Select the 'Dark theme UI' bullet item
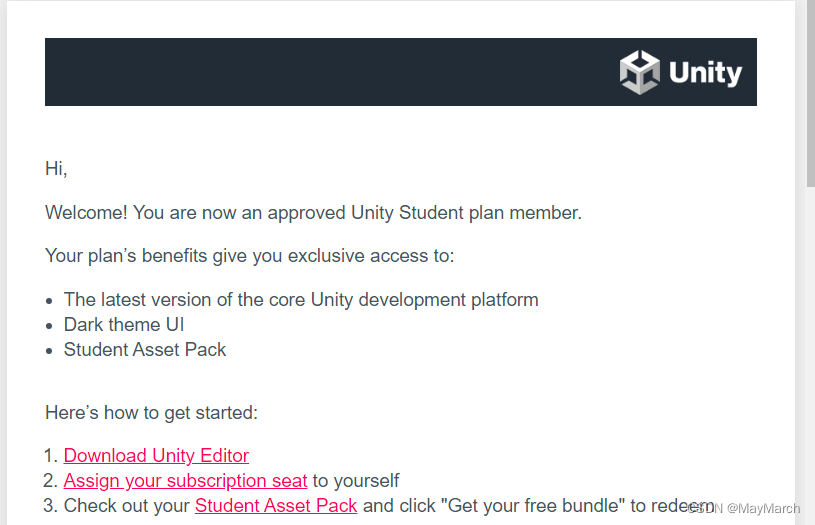The width and height of the screenshot is (815, 525). point(124,324)
